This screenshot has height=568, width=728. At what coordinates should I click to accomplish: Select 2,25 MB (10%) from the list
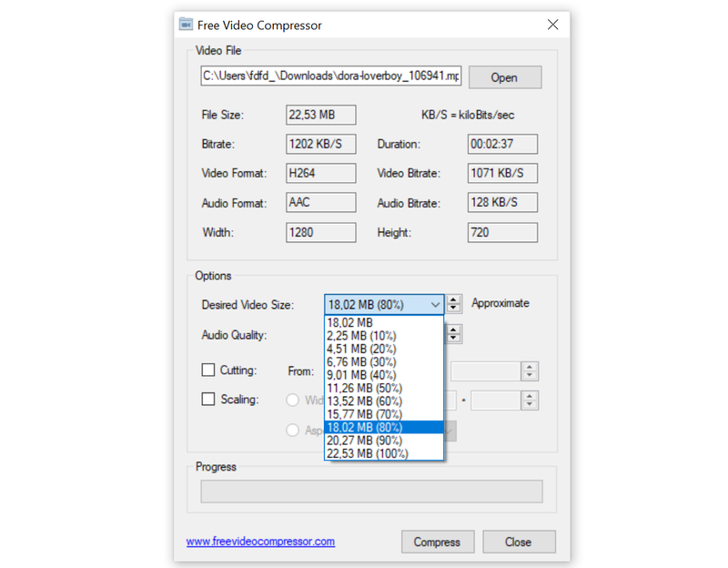[x=384, y=335]
